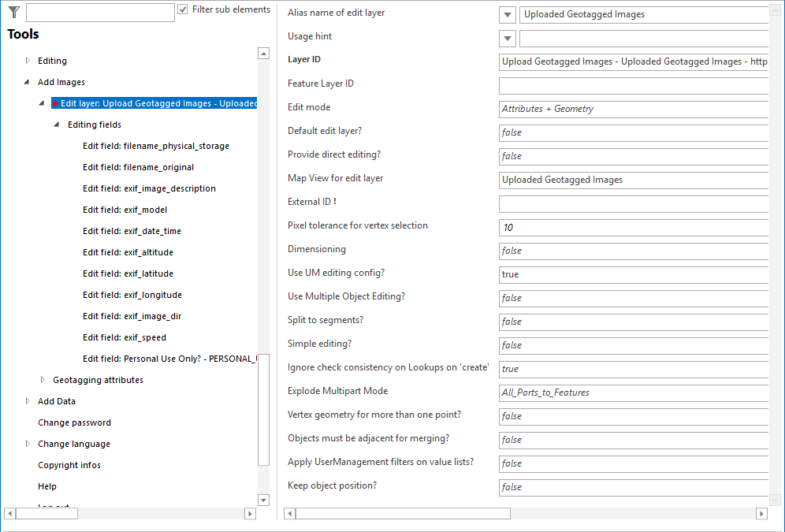Select Help in the Tools tree
Screen dimensions: 785x532
click(x=47, y=485)
